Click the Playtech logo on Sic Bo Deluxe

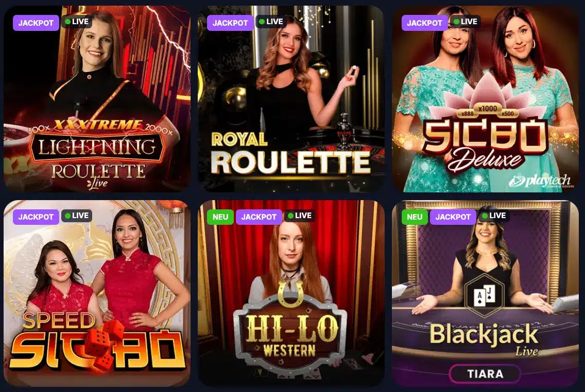[540, 181]
